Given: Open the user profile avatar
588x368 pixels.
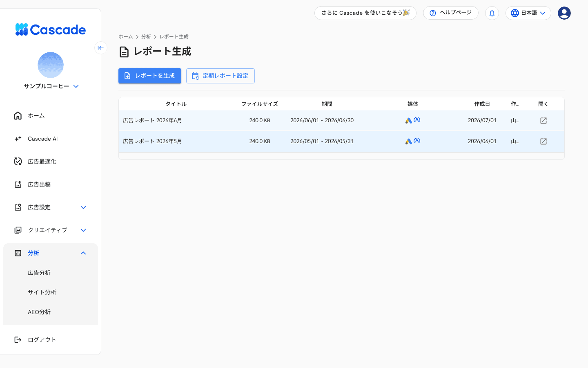Looking at the screenshot, I should click(x=564, y=13).
